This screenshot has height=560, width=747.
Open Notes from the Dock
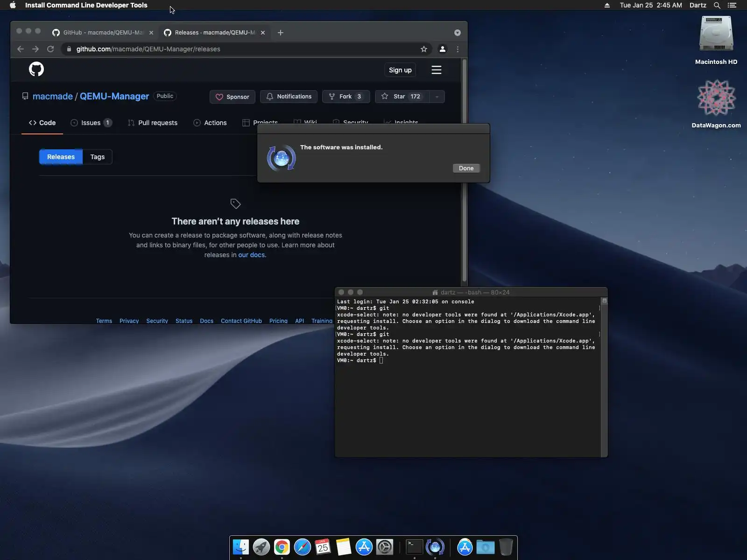344,547
